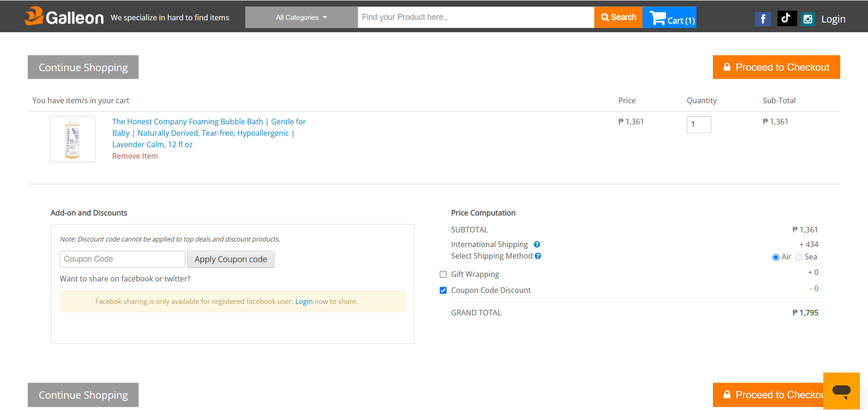Click the bubble bath product thumbnail
The height and width of the screenshot is (410, 868).
pos(72,139)
